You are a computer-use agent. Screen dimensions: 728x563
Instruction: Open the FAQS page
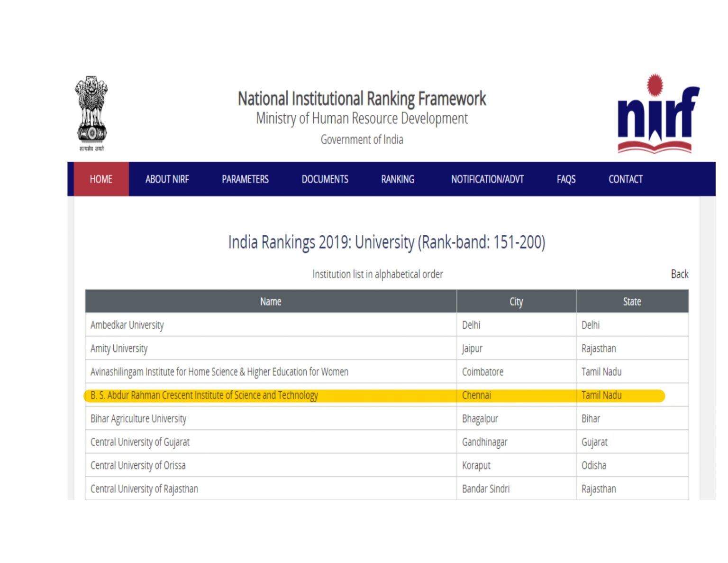[x=566, y=179]
